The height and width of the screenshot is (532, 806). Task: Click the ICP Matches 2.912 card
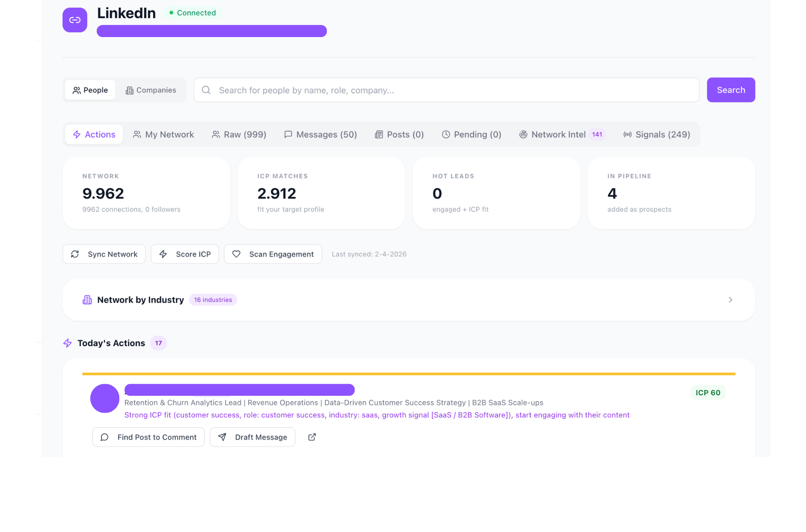click(321, 193)
